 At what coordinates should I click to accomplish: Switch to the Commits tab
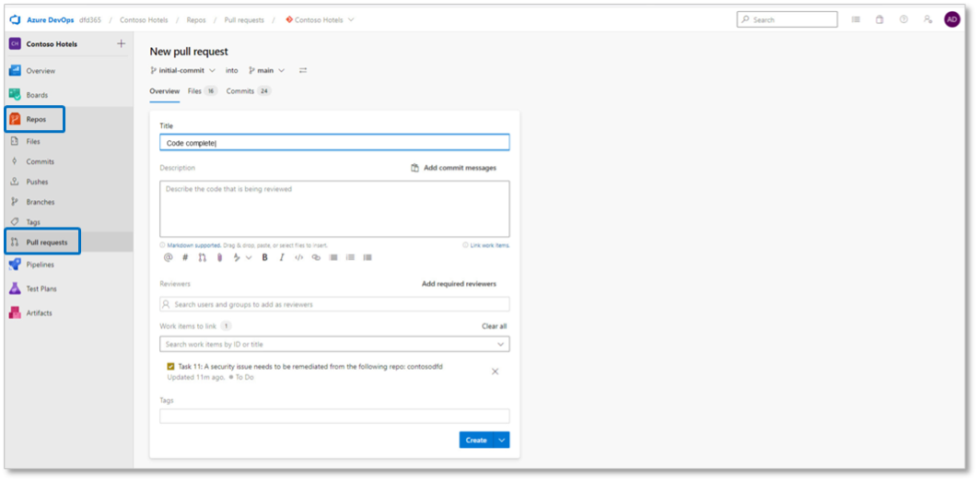coord(240,91)
